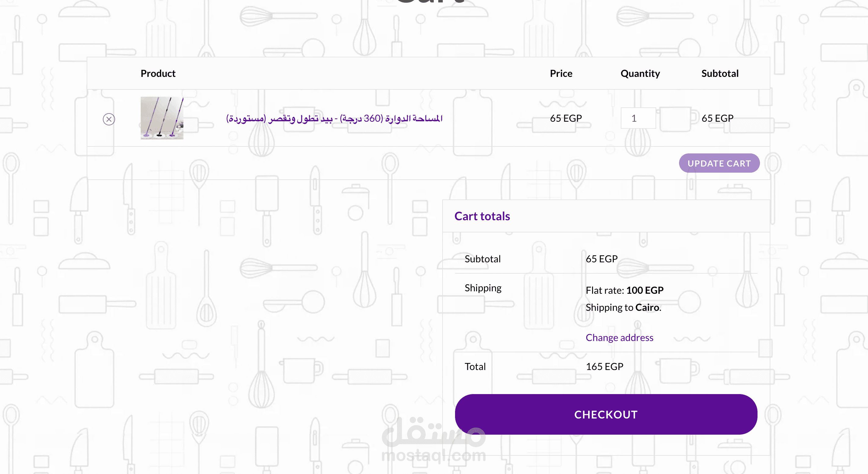Click the Subtotal table column header
Image resolution: width=868 pixels, height=474 pixels.
[719, 74]
